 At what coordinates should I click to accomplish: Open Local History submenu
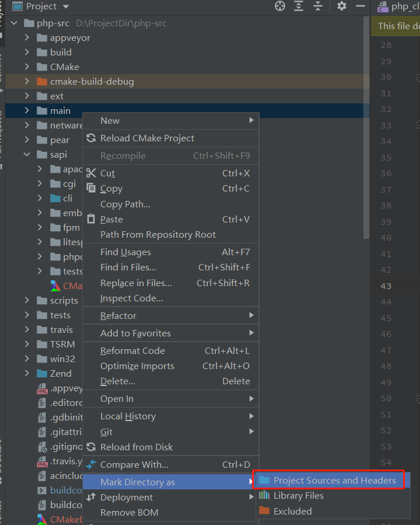click(x=170, y=416)
